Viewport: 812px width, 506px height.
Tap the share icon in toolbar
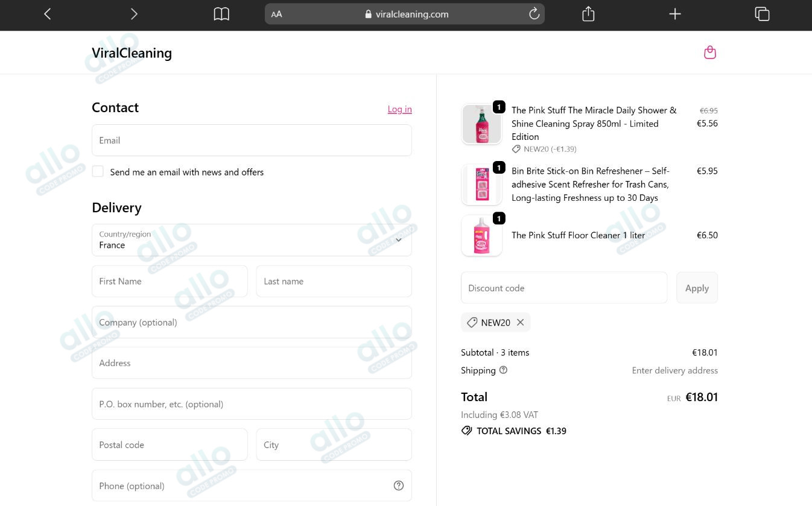(x=588, y=14)
